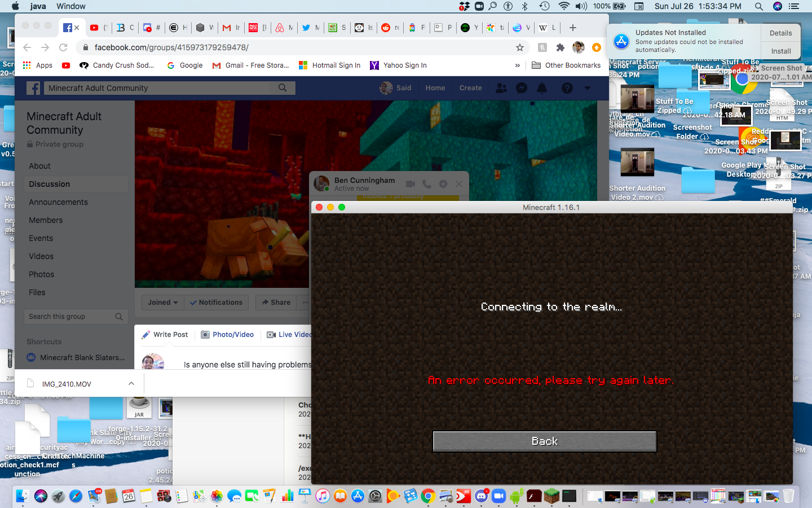
Task: Open Google Chrome in the Dock
Action: pos(428,496)
